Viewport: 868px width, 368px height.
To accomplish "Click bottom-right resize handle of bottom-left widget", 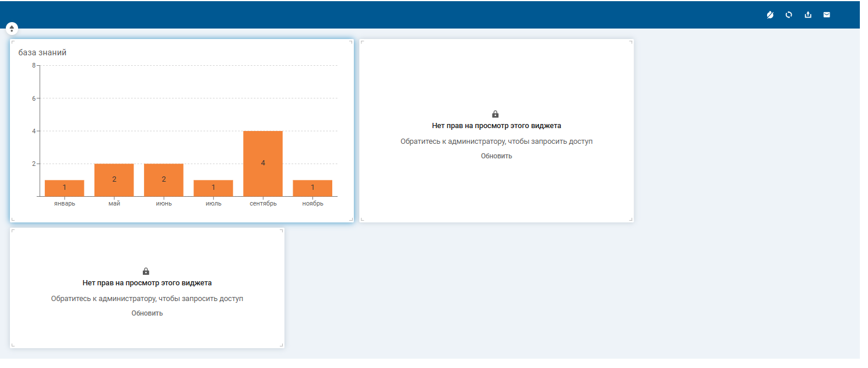I will click(x=282, y=345).
